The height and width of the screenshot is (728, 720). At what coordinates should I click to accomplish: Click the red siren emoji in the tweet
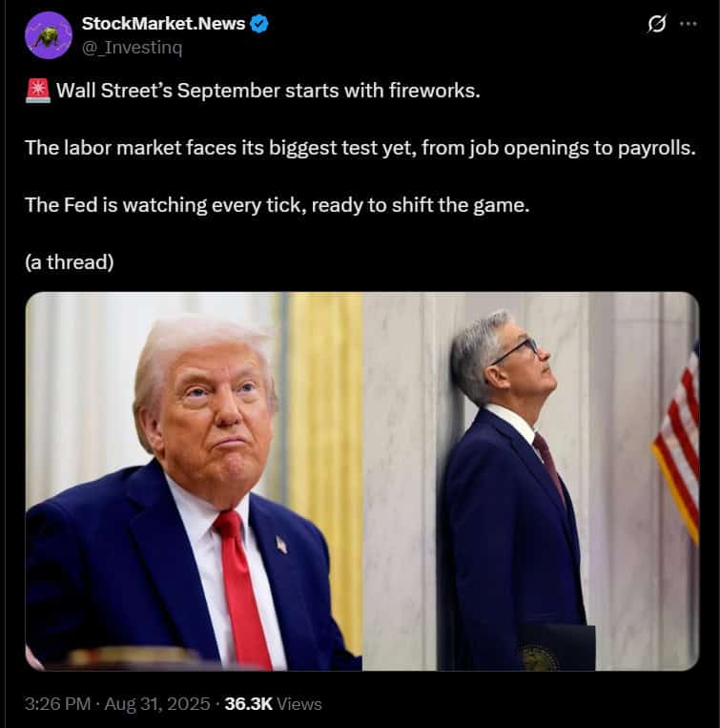pos(38,91)
